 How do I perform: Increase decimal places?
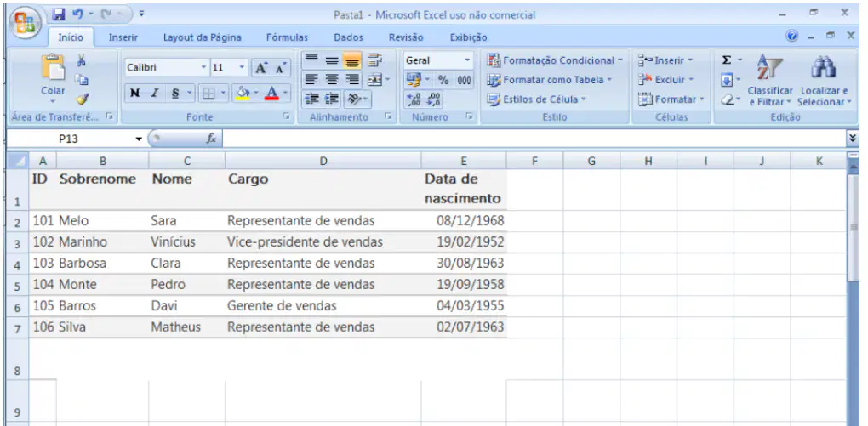(x=413, y=99)
